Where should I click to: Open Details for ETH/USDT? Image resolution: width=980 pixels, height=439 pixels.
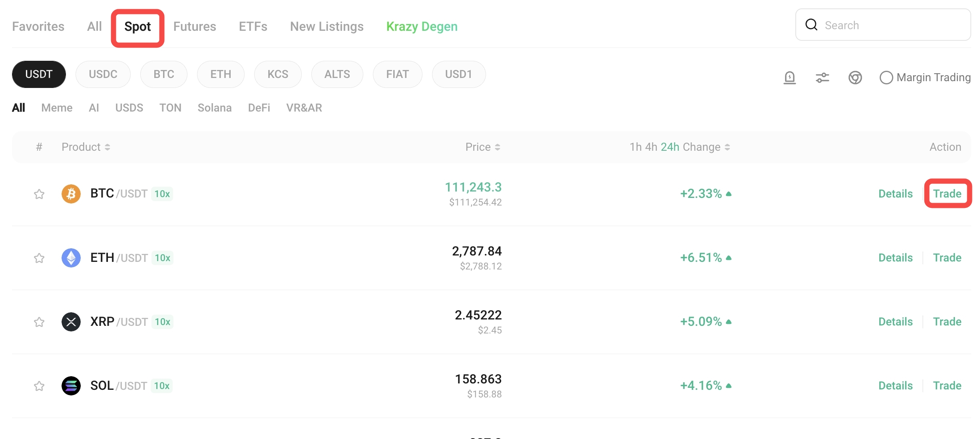coord(895,258)
